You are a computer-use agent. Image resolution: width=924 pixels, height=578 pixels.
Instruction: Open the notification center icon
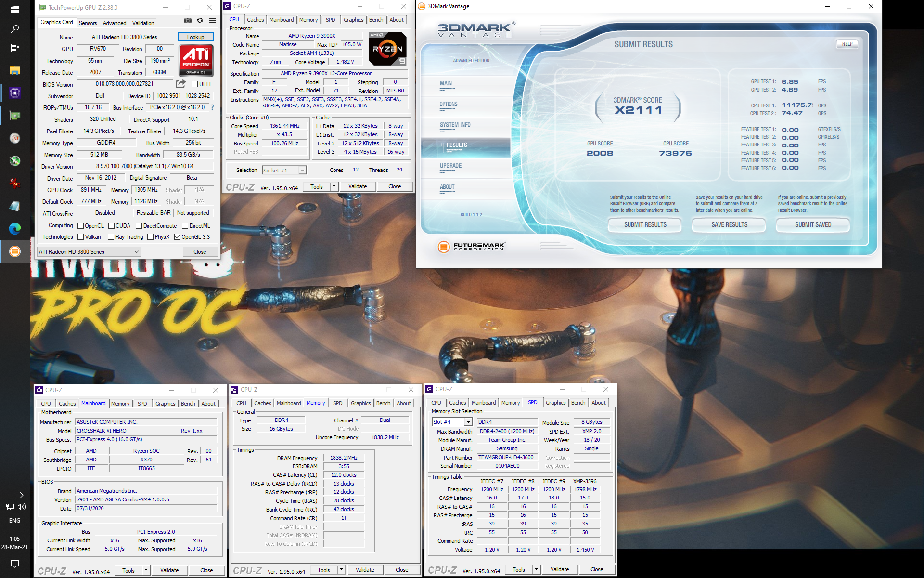click(x=15, y=564)
